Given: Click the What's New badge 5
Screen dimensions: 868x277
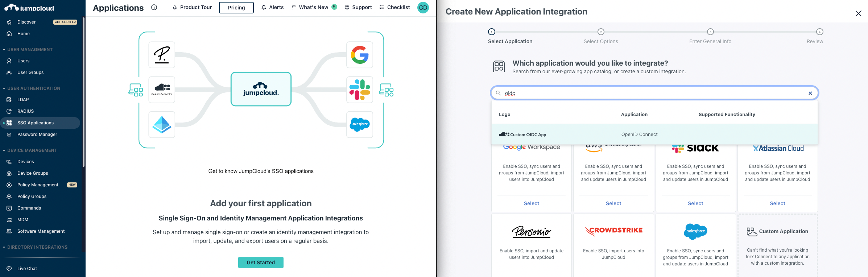Looking at the screenshot, I should (334, 7).
